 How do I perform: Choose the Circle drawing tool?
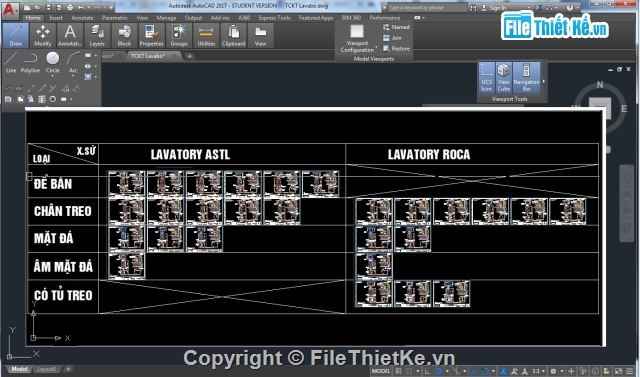point(53,62)
